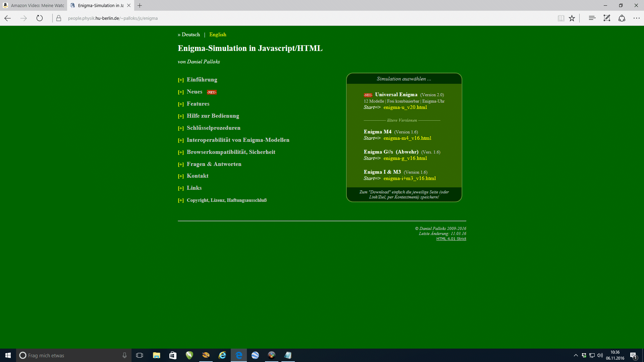Click the Cortana search box

[x=74, y=355]
